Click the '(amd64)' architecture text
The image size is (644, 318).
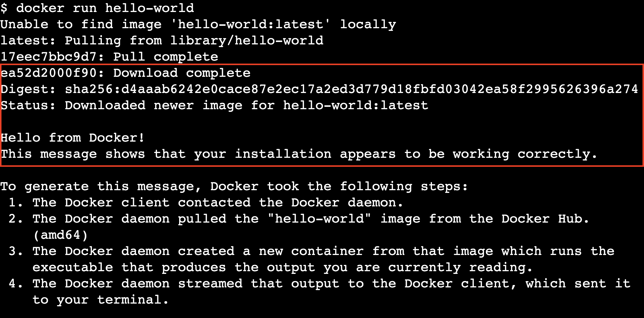pyautogui.click(x=61, y=235)
